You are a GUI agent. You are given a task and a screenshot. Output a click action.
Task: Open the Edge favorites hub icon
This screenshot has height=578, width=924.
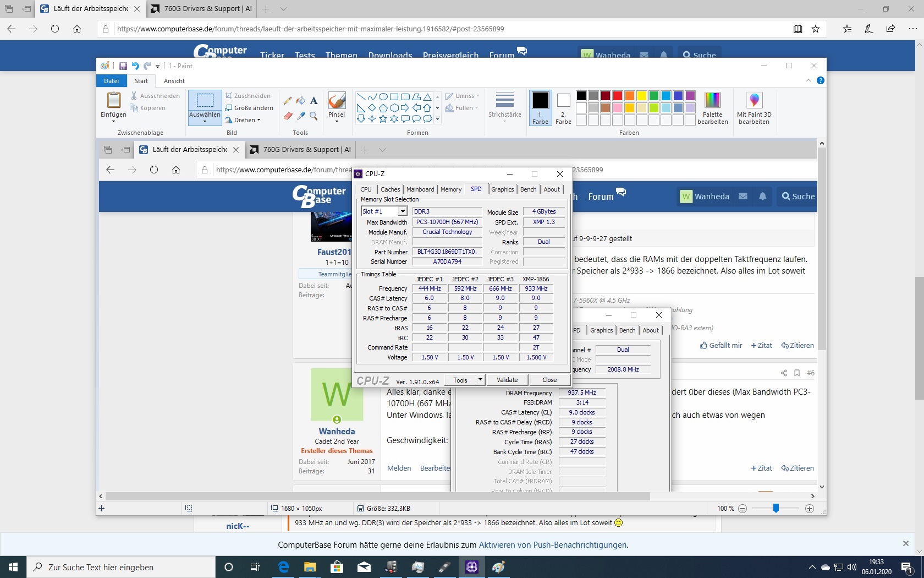coord(848,29)
